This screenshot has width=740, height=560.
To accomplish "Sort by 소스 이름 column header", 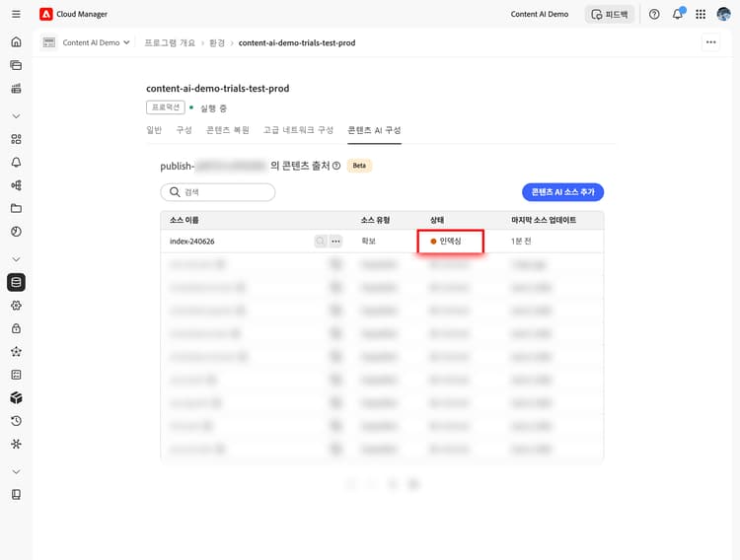I will 185,220.
